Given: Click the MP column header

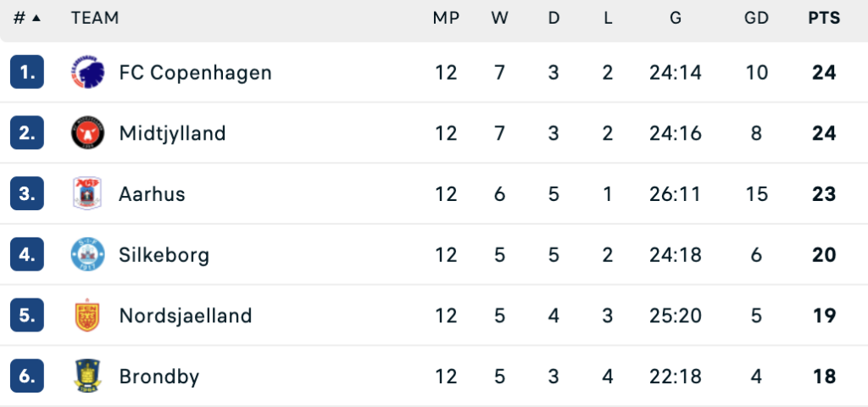Looking at the screenshot, I should pos(446,18).
